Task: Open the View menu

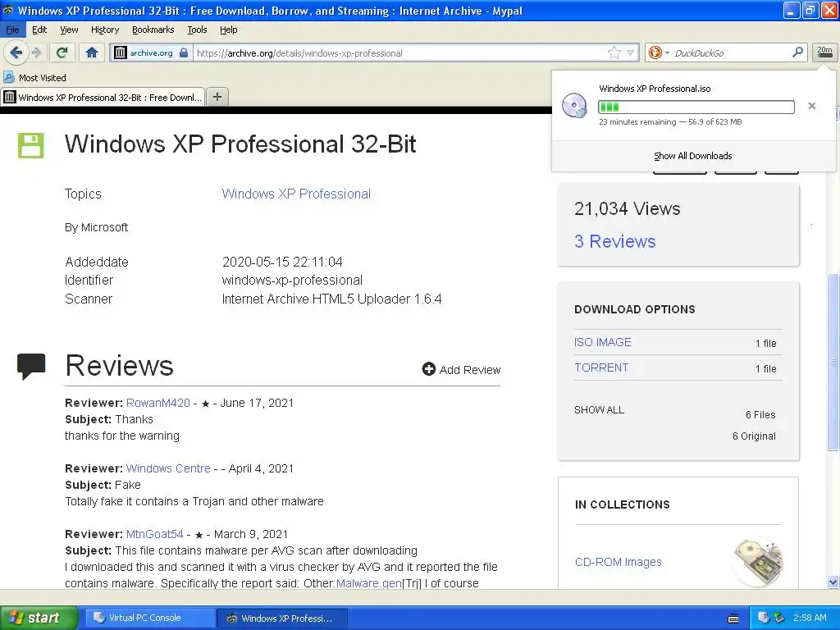Action: (69, 30)
